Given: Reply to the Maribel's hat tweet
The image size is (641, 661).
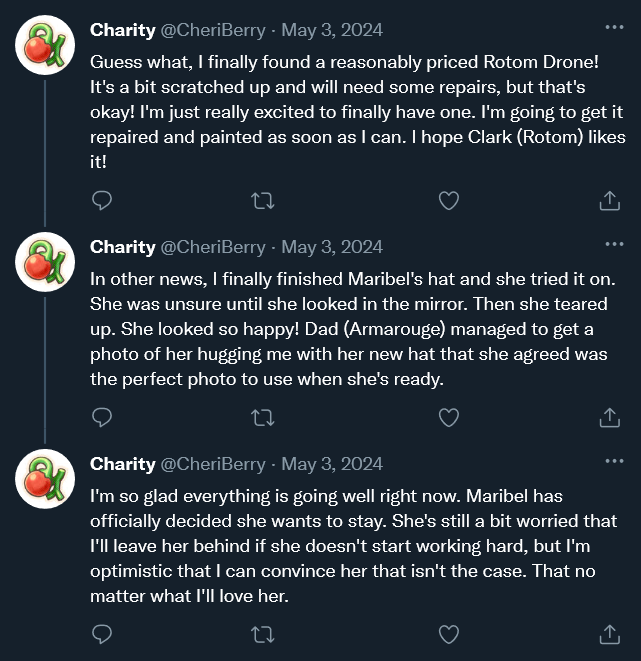Looking at the screenshot, I should [x=101, y=417].
